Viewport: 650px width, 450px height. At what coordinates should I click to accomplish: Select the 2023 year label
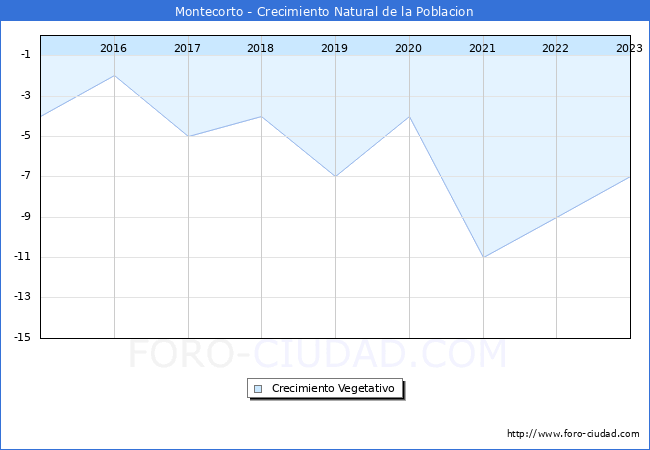tap(629, 48)
